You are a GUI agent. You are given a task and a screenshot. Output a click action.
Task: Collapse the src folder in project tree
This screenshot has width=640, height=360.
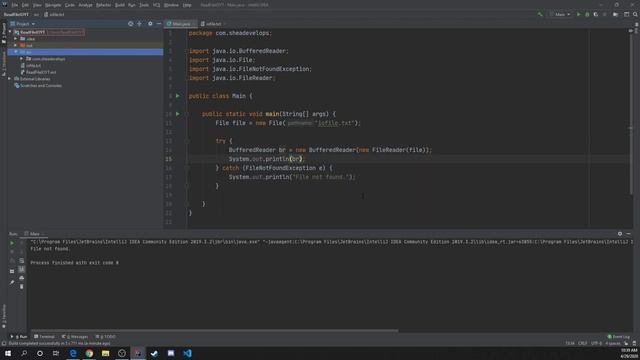point(16,52)
